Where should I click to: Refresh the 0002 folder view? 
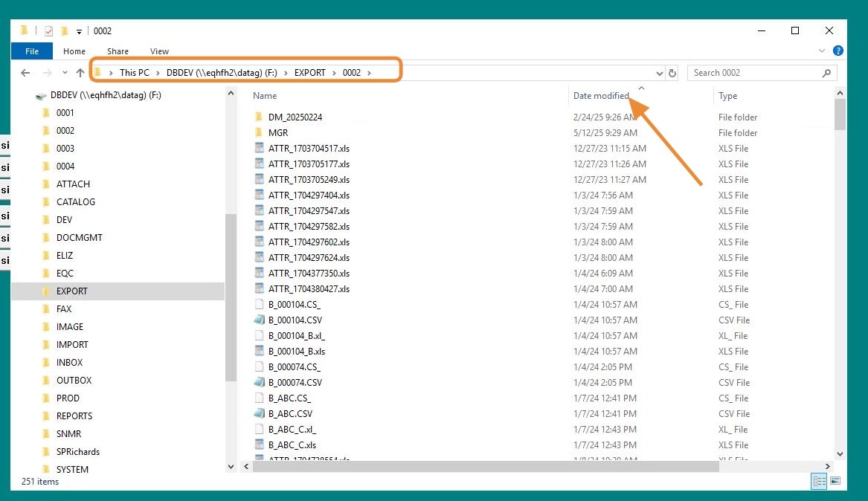tap(672, 73)
